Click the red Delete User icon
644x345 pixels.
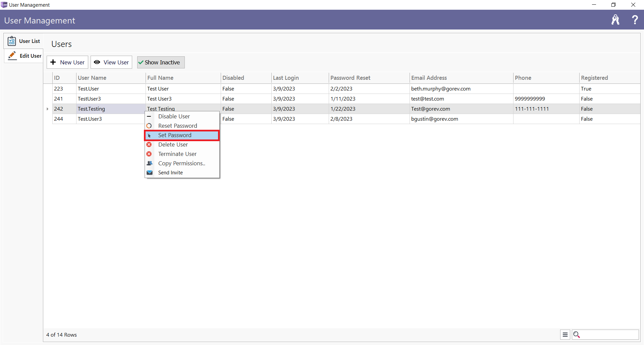149,145
